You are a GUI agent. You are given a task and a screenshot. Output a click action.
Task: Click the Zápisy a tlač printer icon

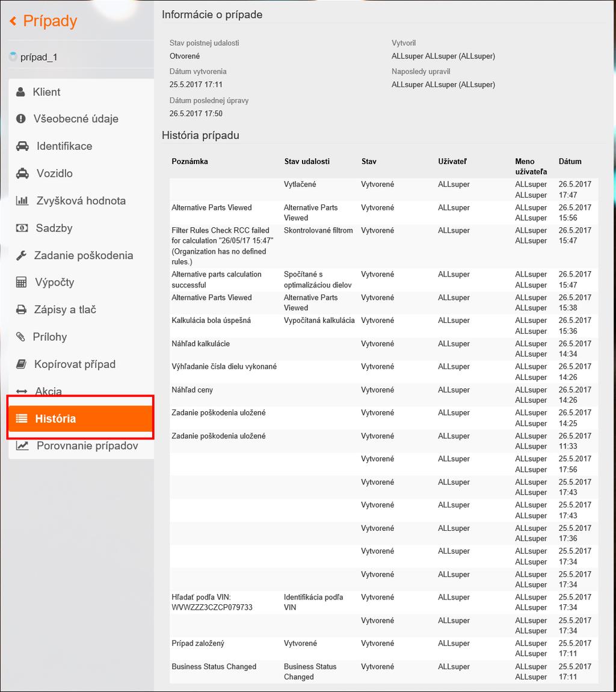pyautogui.click(x=21, y=310)
